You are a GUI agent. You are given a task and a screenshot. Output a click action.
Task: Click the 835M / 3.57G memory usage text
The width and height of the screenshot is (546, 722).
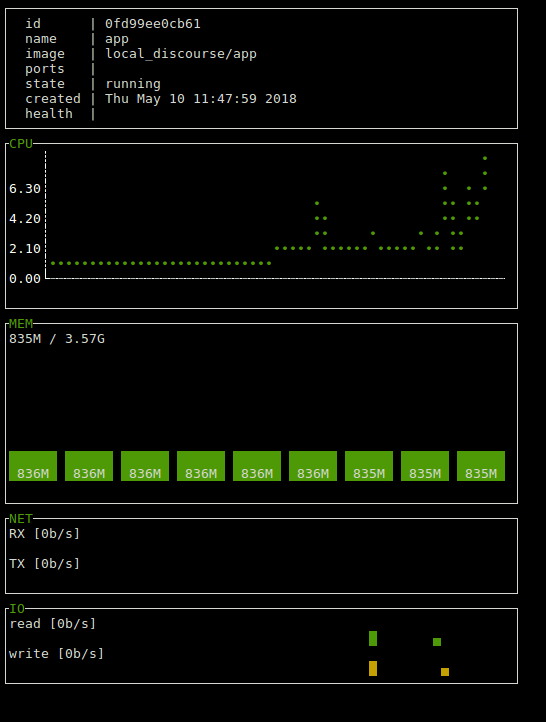(57, 339)
